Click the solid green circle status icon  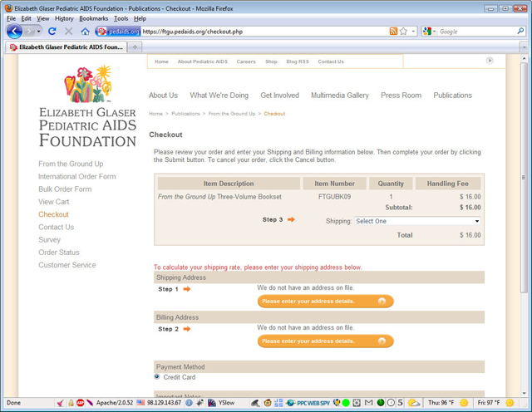[x=346, y=403]
